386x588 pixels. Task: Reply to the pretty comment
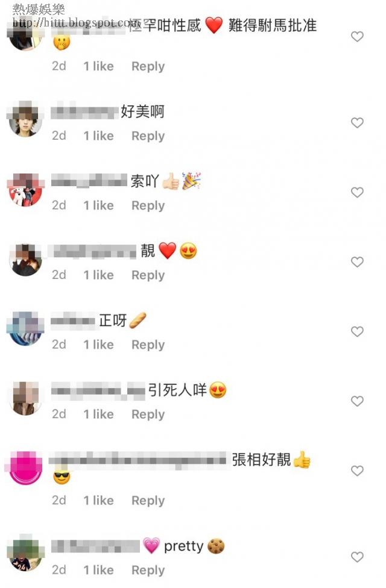click(x=148, y=571)
